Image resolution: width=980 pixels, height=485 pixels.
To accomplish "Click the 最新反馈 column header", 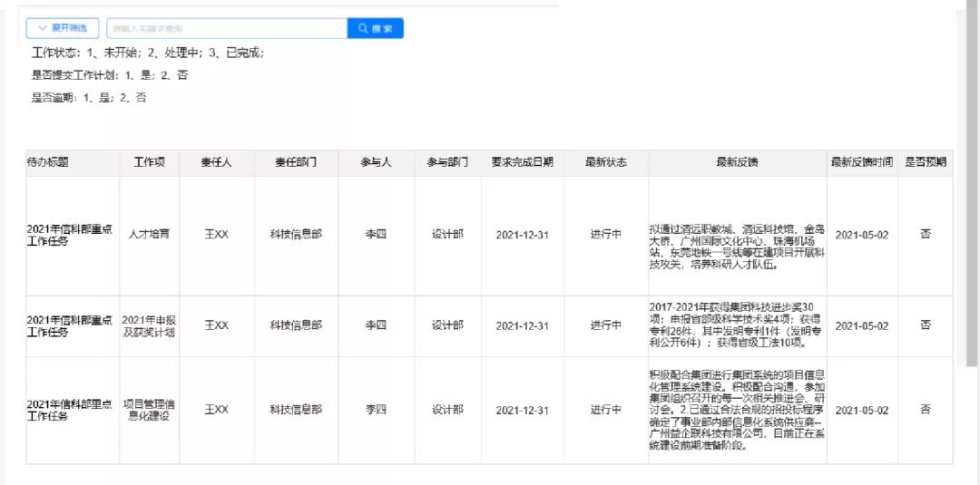I will coord(738,162).
